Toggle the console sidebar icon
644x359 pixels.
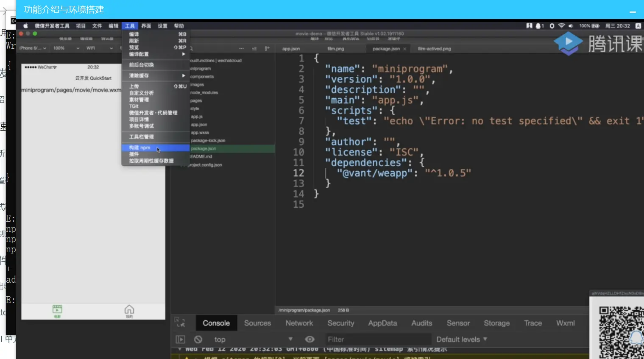coord(181,340)
